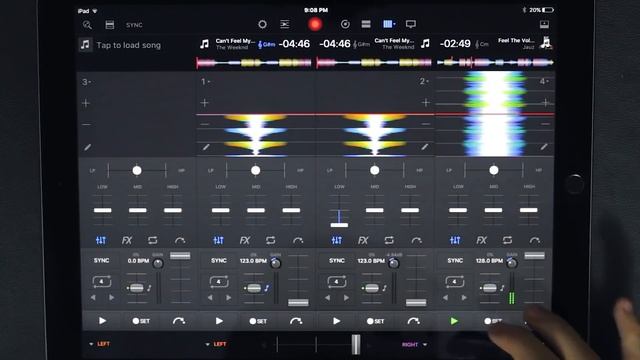Viewport: 640px width, 360px height.
Task: Tap deck 1 G#m key indicator
Action: (267, 44)
